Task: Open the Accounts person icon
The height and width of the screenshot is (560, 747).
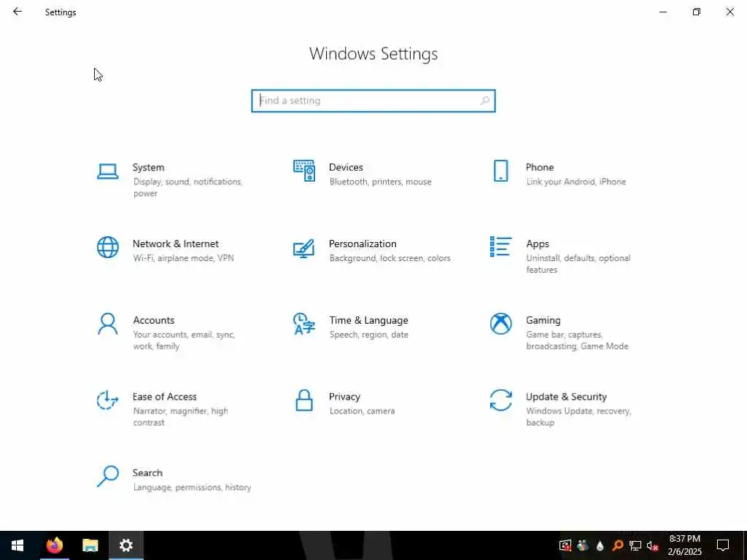Action: click(x=108, y=324)
